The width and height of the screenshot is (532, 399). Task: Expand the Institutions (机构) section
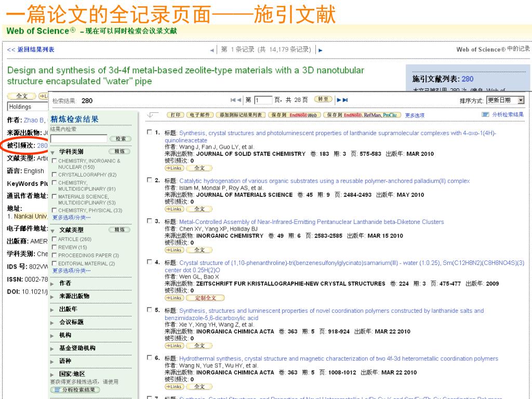click(x=52, y=336)
